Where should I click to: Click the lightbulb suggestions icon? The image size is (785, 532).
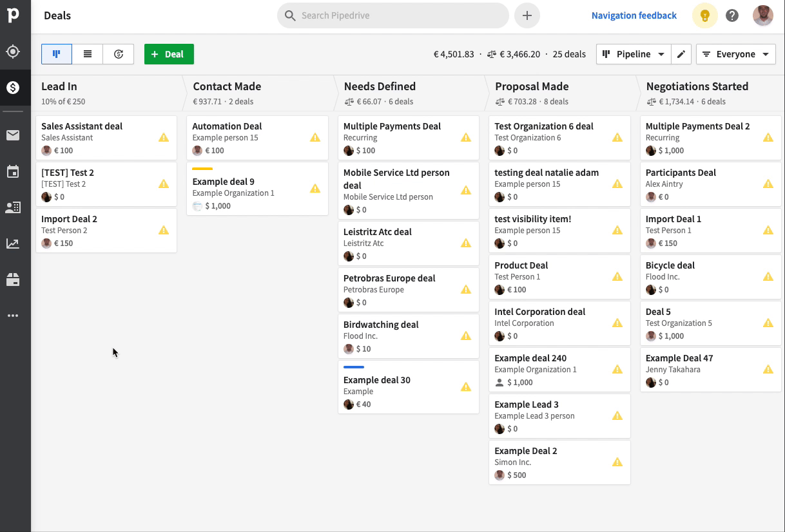[704, 15]
